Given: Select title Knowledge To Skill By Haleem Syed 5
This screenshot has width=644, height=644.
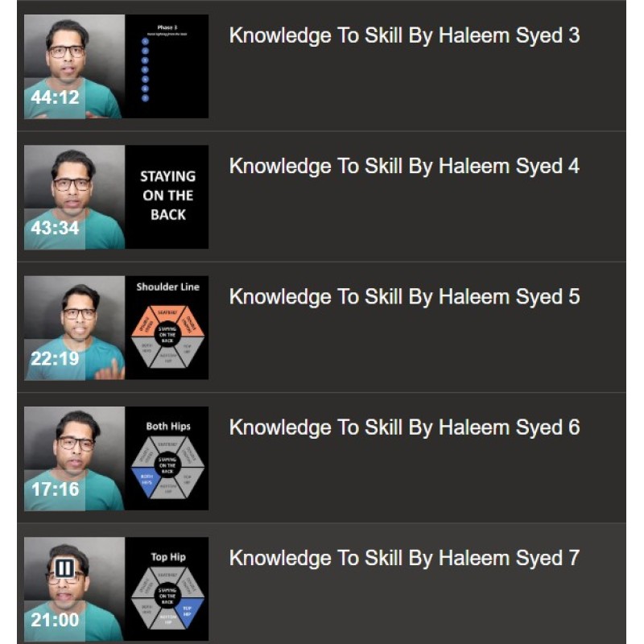Looking at the screenshot, I should [405, 297].
